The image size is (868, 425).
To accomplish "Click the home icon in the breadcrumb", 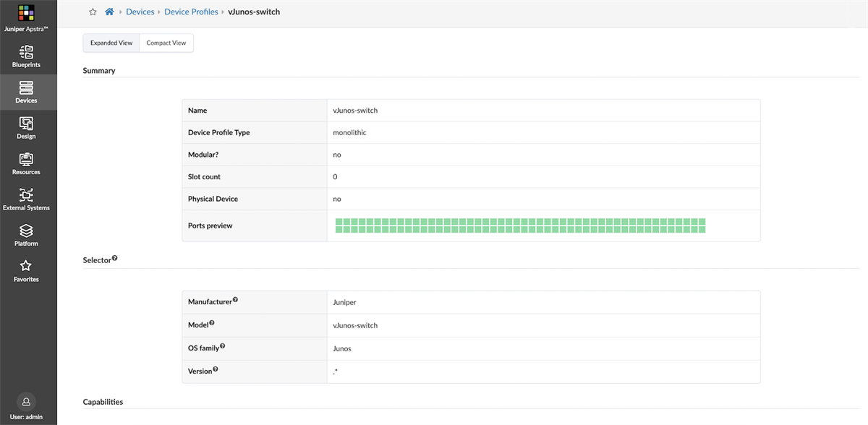I will click(109, 12).
